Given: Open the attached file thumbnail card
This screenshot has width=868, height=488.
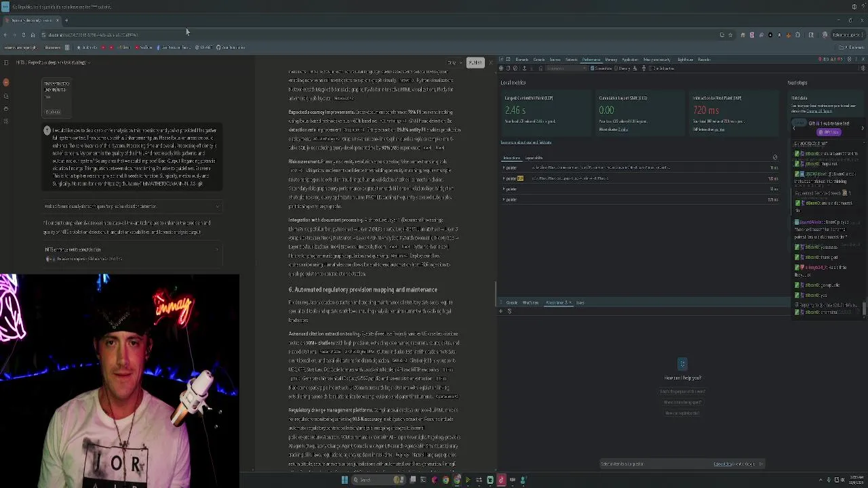Looking at the screenshot, I should click(x=56, y=99).
